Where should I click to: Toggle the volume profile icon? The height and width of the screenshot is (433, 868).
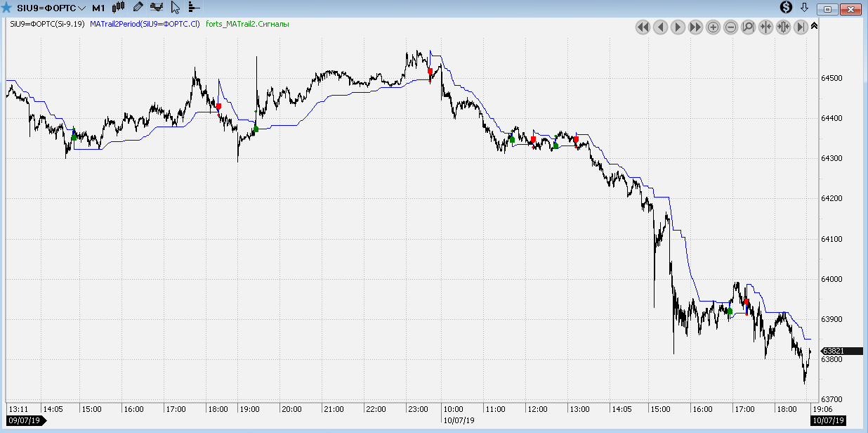pos(192,8)
